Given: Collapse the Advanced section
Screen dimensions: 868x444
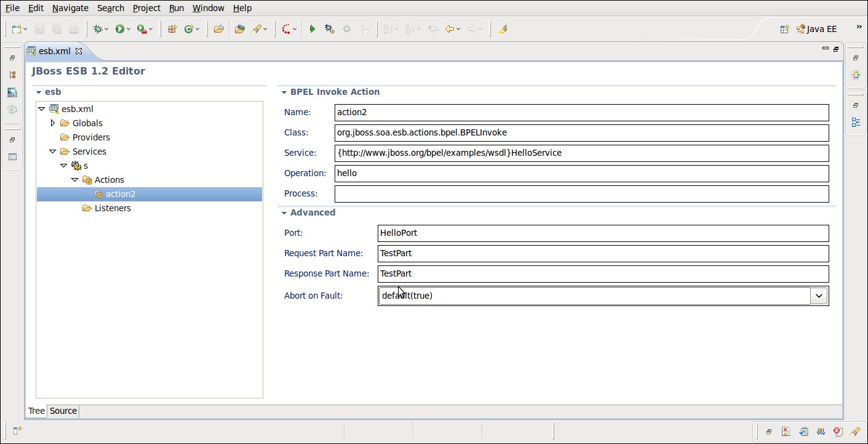Looking at the screenshot, I should coord(284,213).
